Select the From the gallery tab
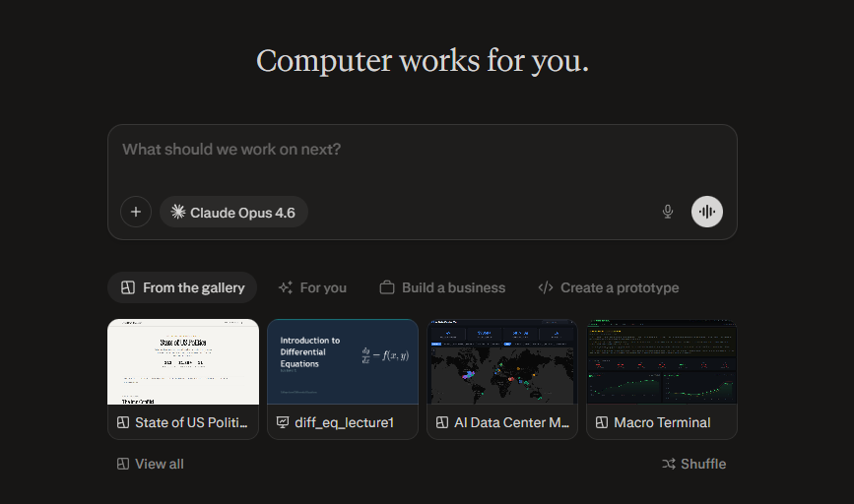 182,287
